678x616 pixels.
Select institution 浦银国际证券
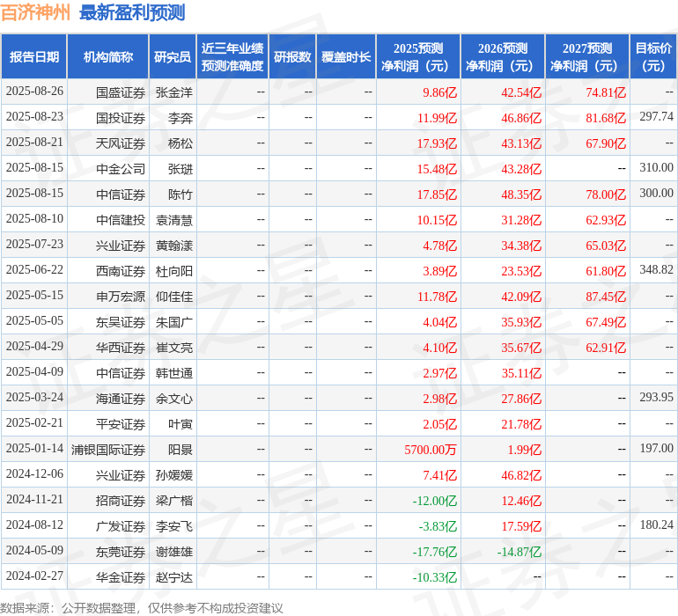tap(108, 449)
